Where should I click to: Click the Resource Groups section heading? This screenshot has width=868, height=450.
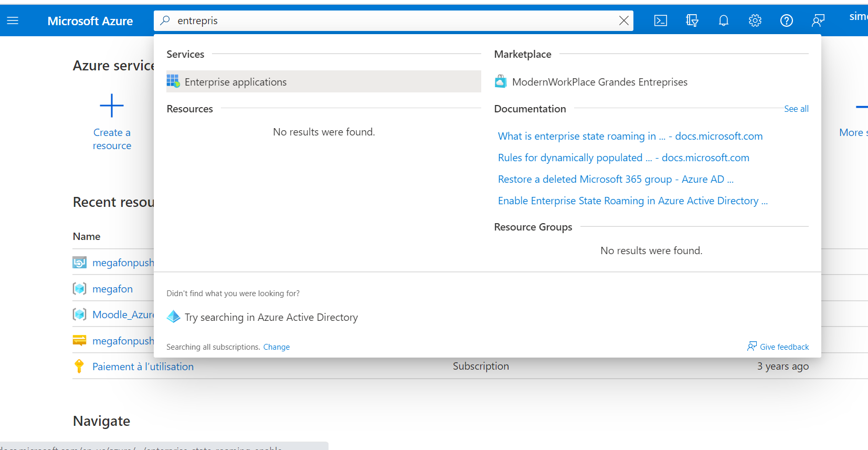click(x=533, y=227)
